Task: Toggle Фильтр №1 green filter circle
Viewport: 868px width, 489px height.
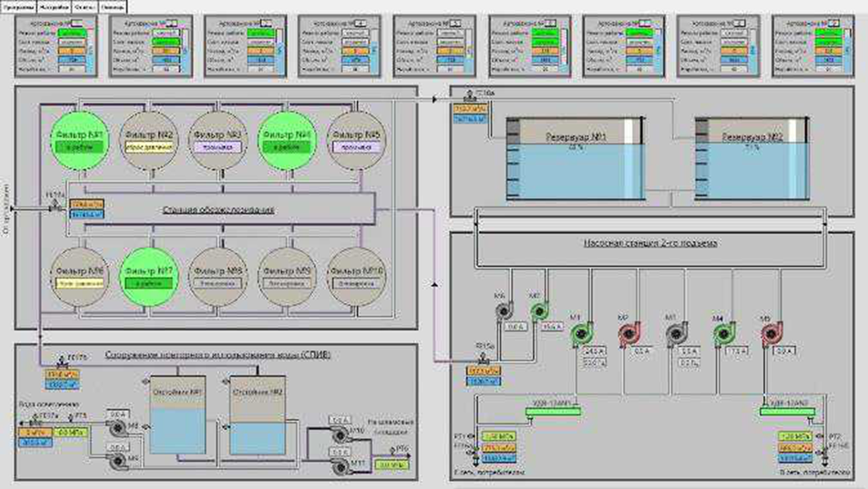Action: [80, 139]
